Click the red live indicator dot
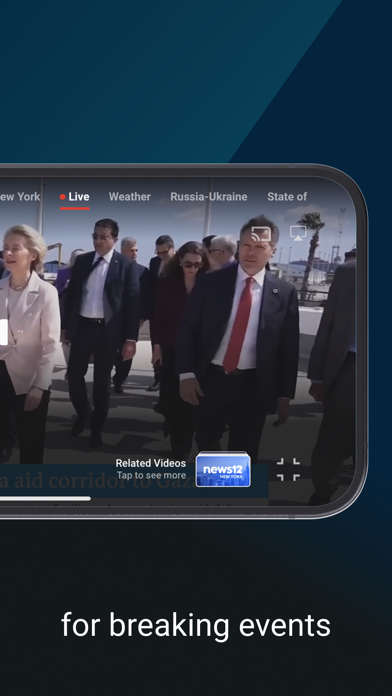The image size is (392, 696). (63, 197)
